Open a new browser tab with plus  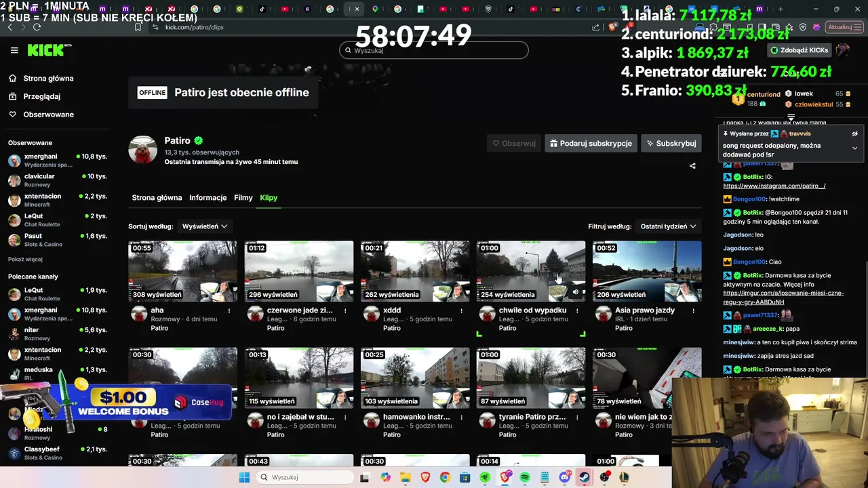coord(781,9)
